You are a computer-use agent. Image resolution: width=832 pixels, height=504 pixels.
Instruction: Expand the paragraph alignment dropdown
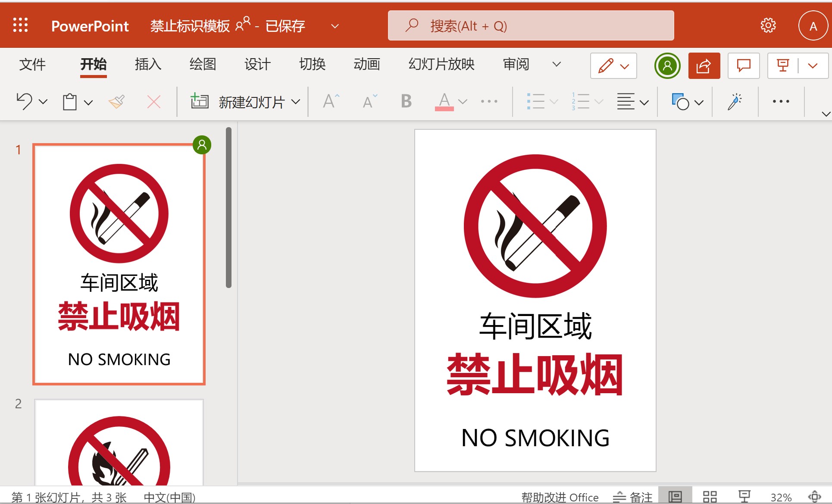click(x=644, y=102)
